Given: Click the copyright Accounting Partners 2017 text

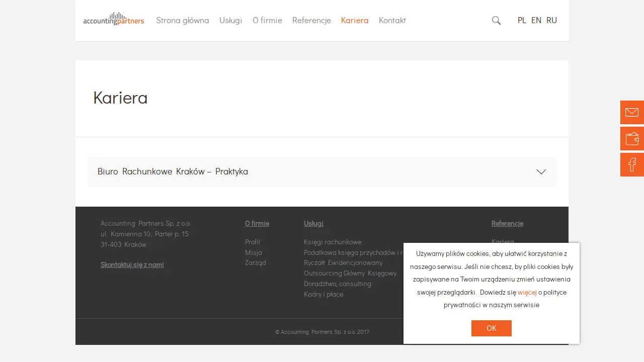Looking at the screenshot, I should pos(322,332).
